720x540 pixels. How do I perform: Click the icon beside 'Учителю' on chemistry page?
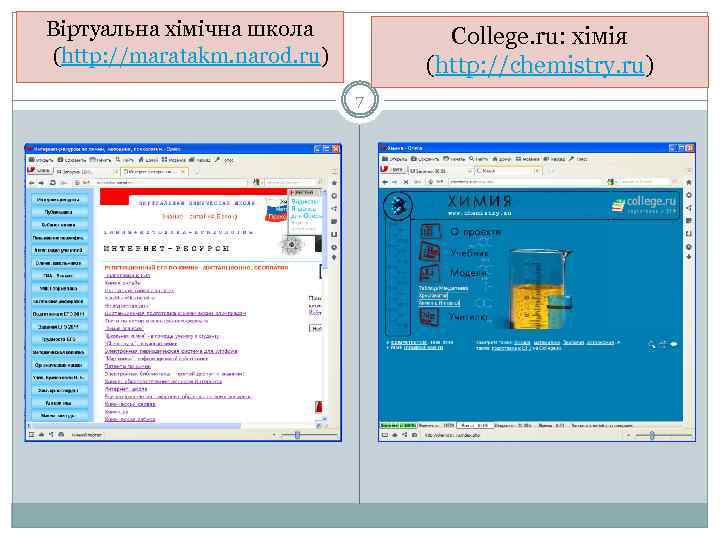(429, 317)
